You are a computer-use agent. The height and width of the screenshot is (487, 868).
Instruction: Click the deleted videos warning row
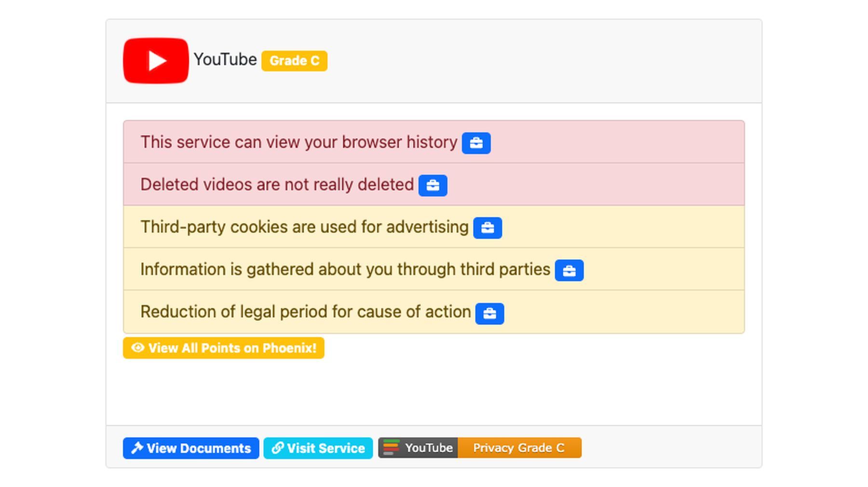(276, 185)
